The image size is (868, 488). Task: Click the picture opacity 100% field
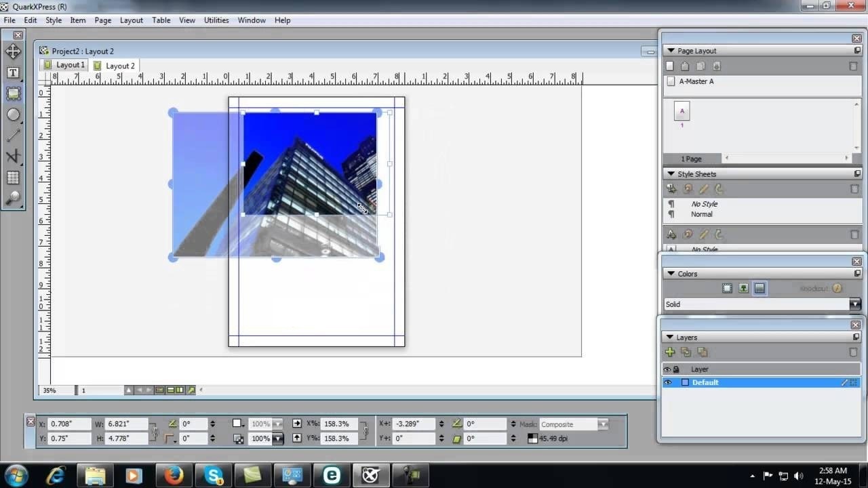pyautogui.click(x=261, y=439)
